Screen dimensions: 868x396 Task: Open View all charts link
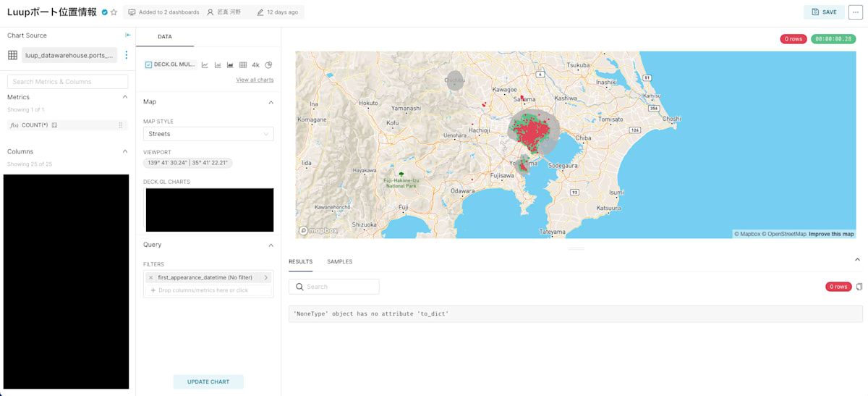click(x=255, y=80)
